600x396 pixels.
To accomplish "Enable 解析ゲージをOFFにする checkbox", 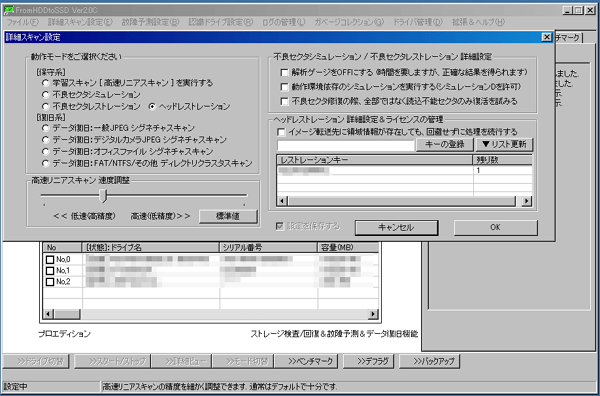I will (284, 72).
